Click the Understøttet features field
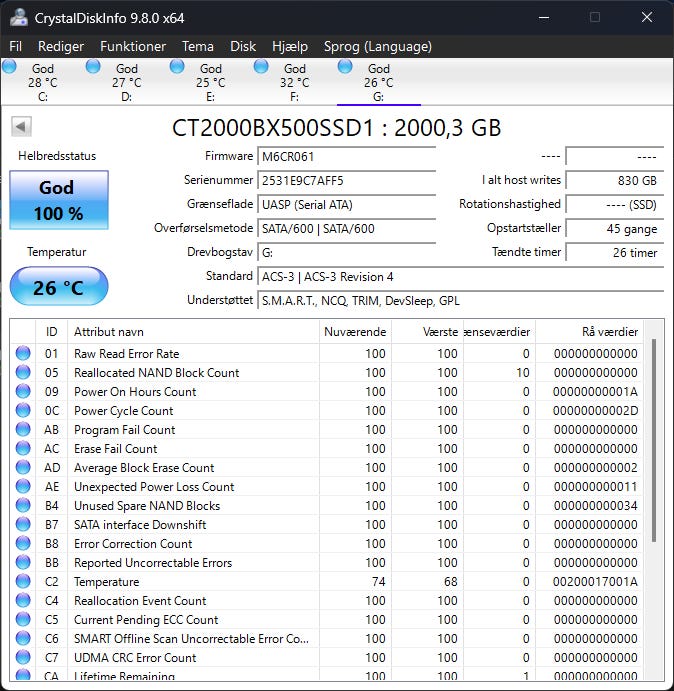 coord(461,301)
